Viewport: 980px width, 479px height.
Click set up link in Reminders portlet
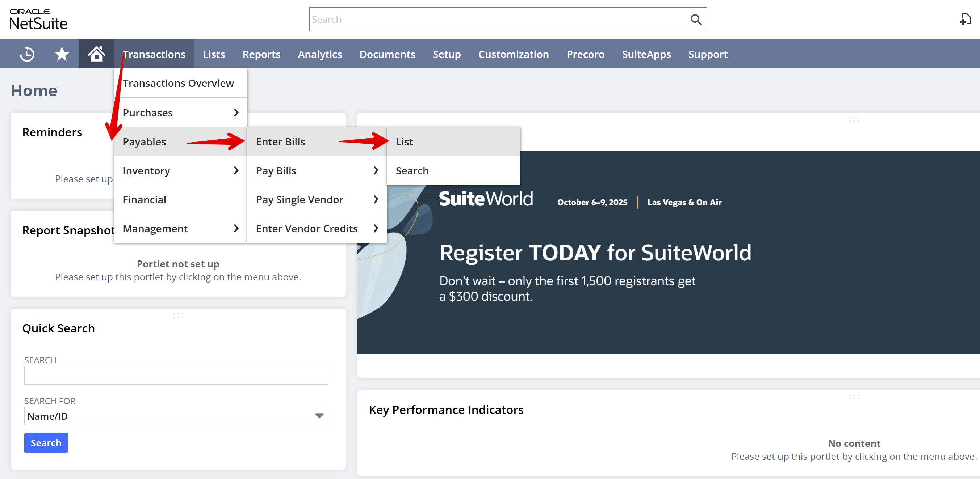tap(99, 179)
